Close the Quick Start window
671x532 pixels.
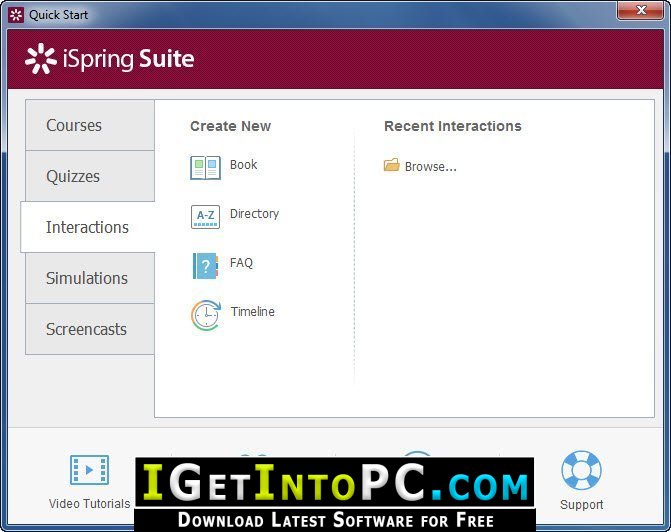click(640, 10)
